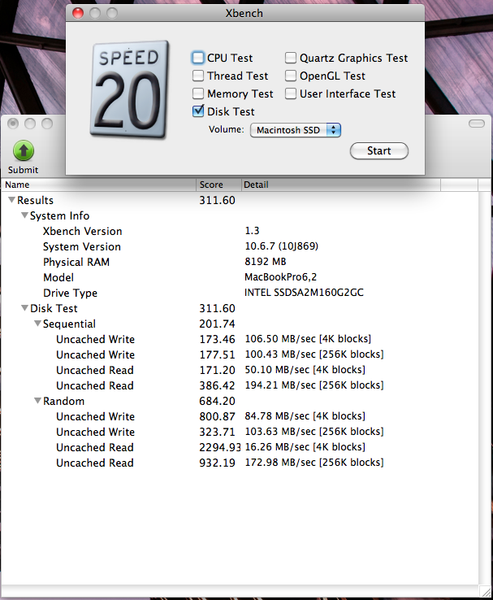This screenshot has height=600, width=493.
Task: Collapse the Results tree triangle
Action: tap(12, 200)
